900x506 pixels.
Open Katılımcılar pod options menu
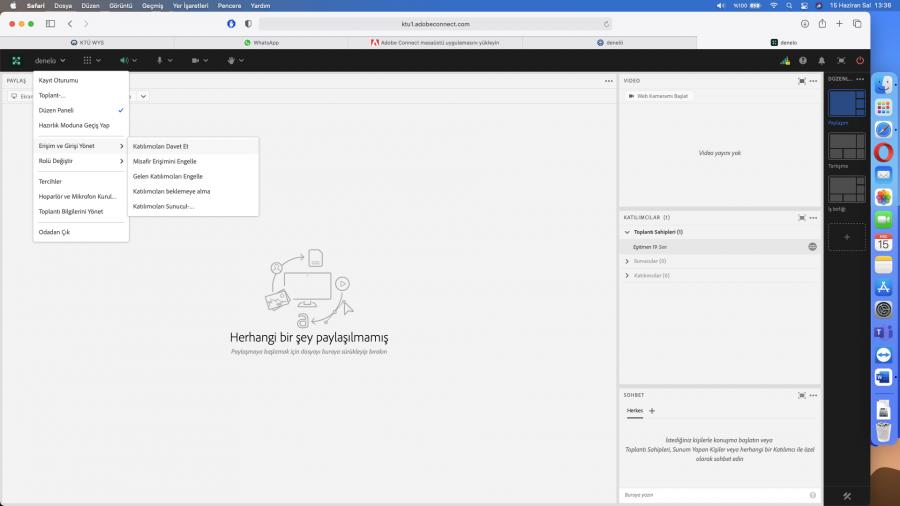tap(813, 217)
